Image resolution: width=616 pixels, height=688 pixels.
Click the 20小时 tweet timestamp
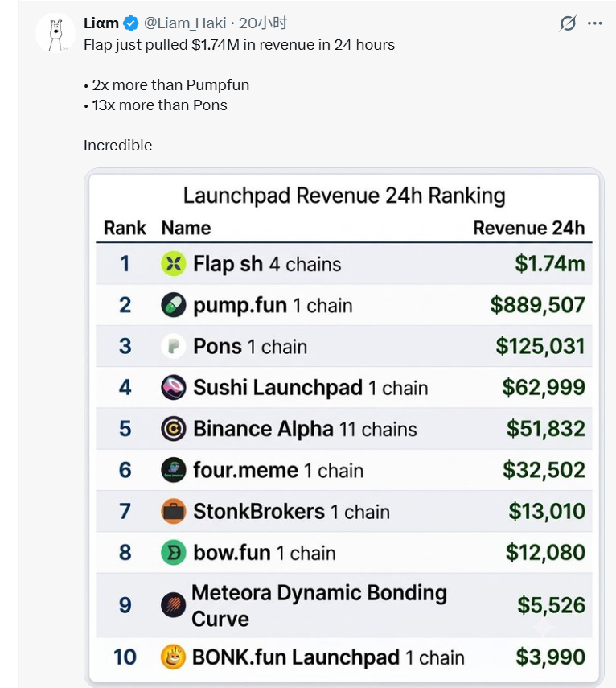click(x=263, y=23)
